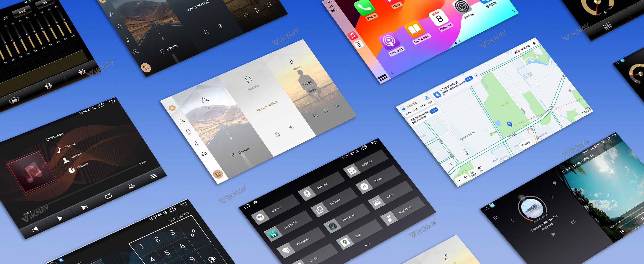Open equalizer sliders icon in flac player

click(x=495, y=218)
